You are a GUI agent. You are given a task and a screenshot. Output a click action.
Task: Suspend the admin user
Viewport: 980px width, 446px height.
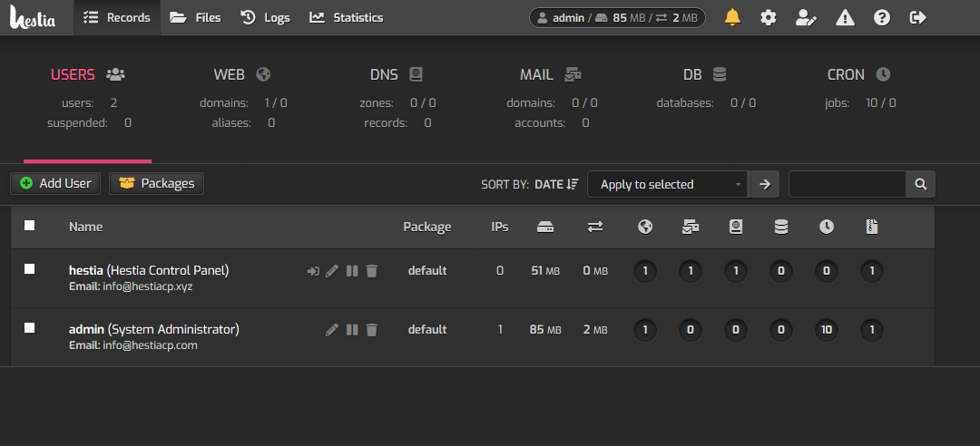(x=352, y=330)
